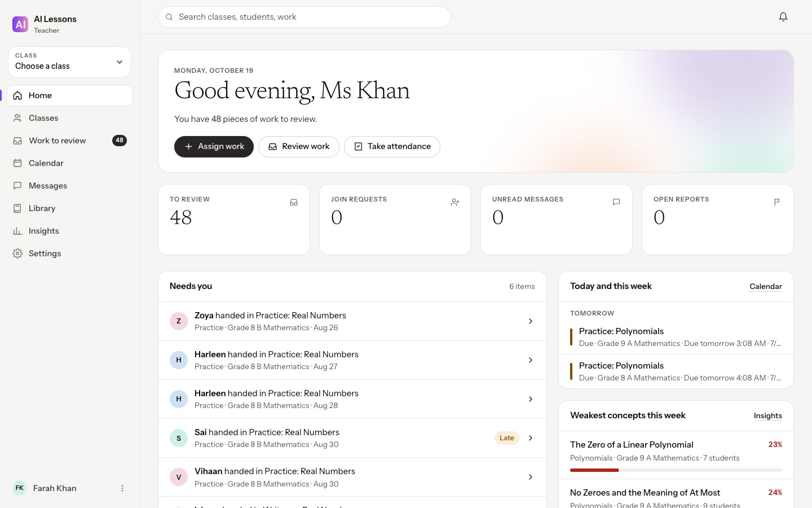The height and width of the screenshot is (508, 812).
Task: Click the To Review inbox icon
Action: [x=294, y=202]
